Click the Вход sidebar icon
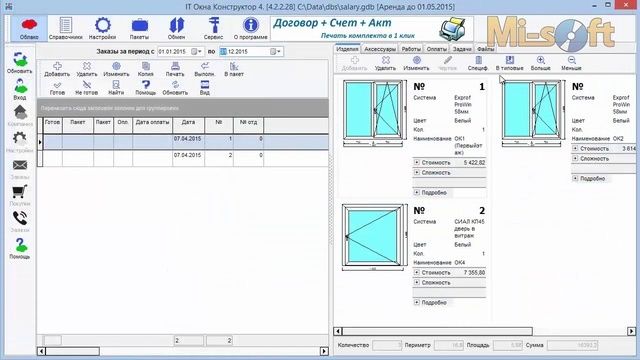This screenshot has height=360, width=640. [x=20, y=89]
